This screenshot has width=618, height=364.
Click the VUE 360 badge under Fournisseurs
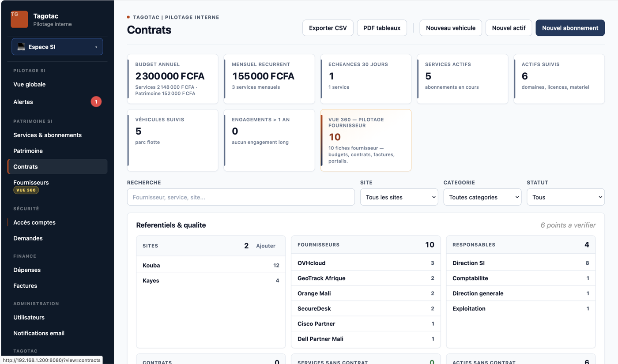(26, 190)
